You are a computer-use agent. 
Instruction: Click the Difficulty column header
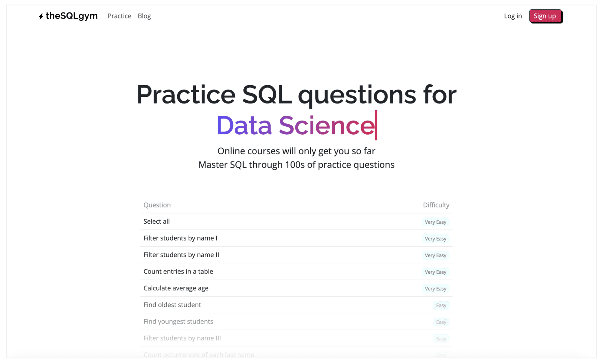tap(436, 205)
